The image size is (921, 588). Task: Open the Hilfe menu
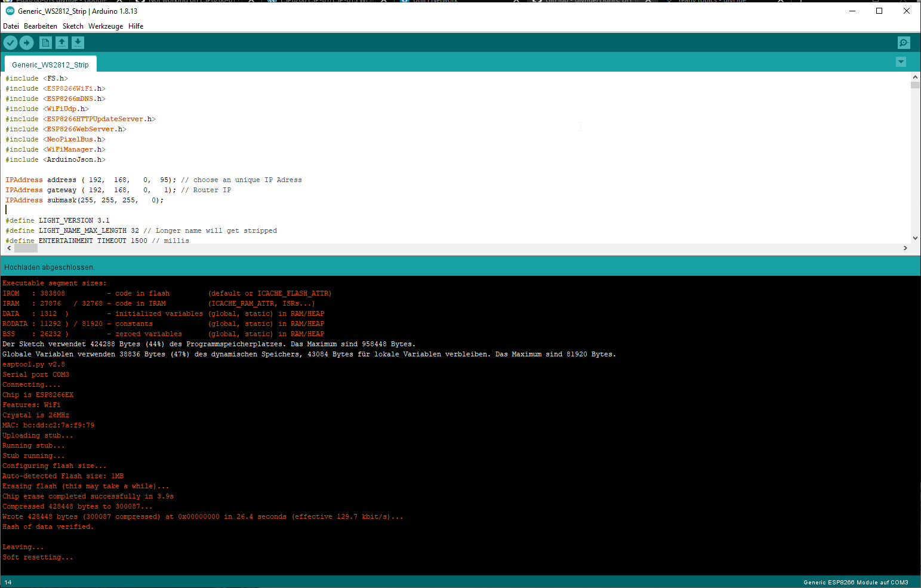pyautogui.click(x=135, y=26)
